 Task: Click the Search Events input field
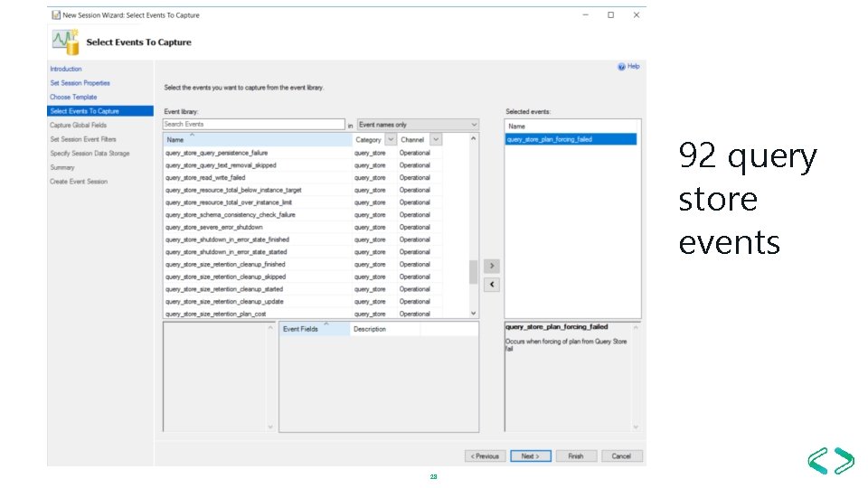coord(254,125)
